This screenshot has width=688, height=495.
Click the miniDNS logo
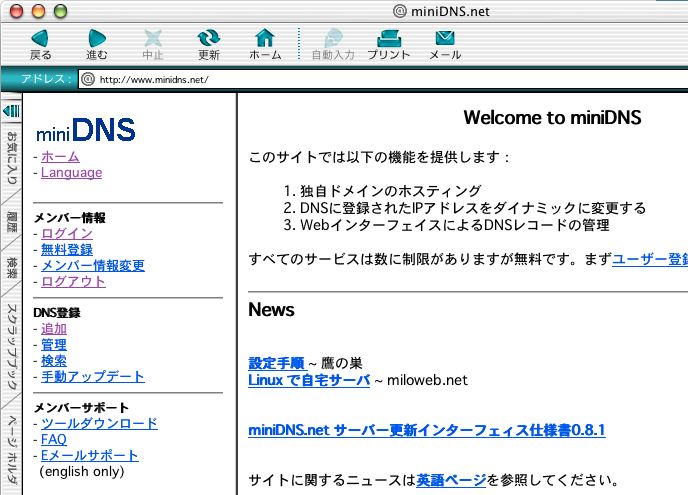(x=86, y=130)
